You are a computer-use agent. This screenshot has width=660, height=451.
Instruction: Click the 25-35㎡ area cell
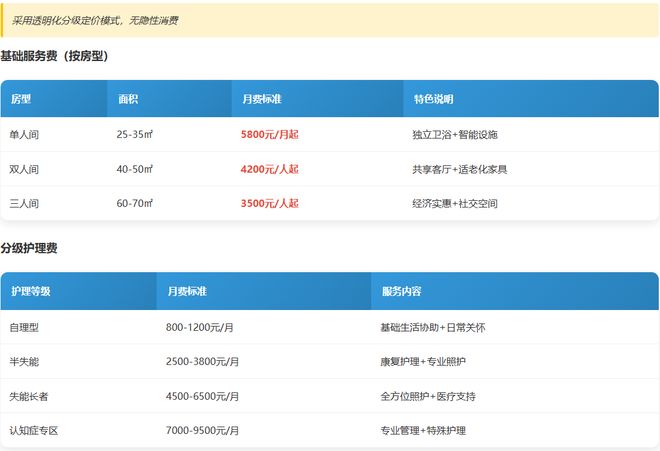point(135,135)
